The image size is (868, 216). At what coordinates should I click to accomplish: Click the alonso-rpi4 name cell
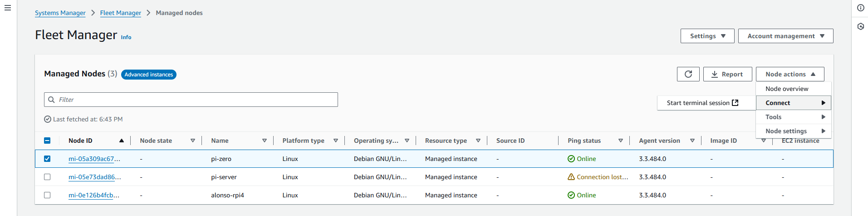pos(228,195)
